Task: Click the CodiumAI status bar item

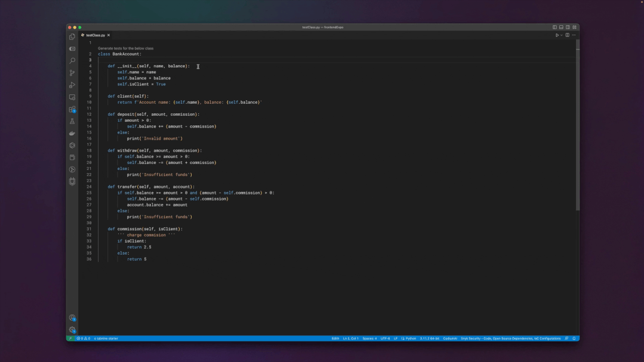Action: coord(450,339)
